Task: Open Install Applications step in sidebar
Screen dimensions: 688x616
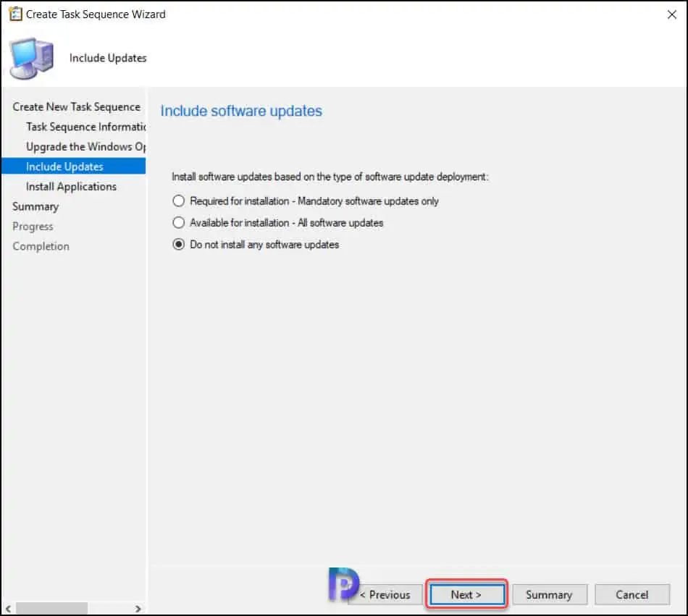Action: coord(71,186)
